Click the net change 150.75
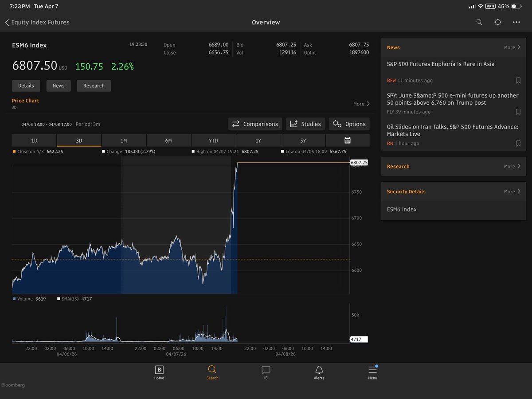 (x=89, y=66)
